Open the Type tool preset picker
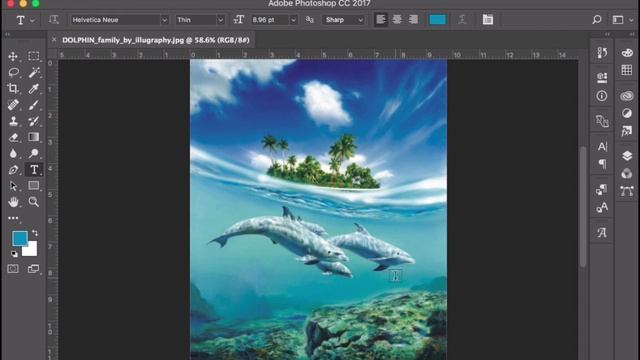This screenshot has width=640, height=360. pos(24,20)
